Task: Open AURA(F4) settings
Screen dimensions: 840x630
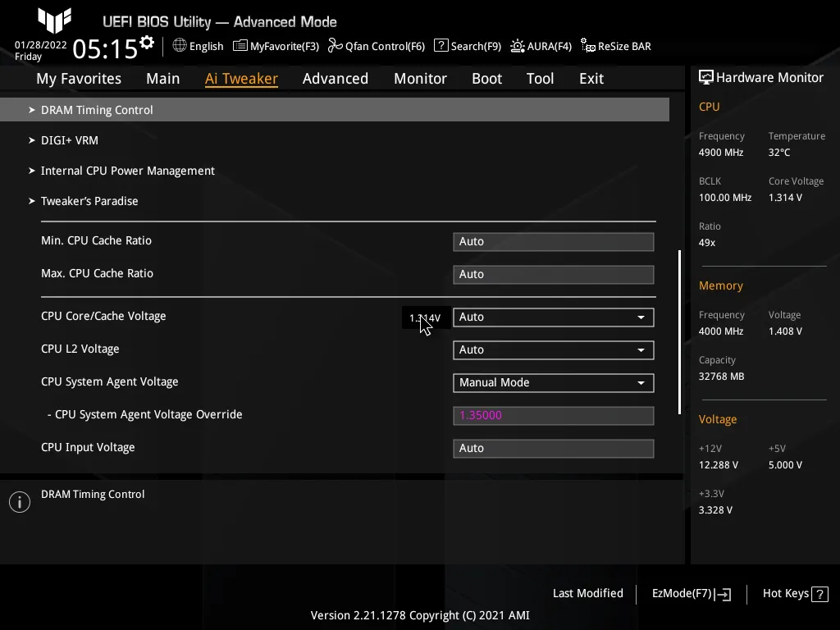Action: [x=550, y=47]
